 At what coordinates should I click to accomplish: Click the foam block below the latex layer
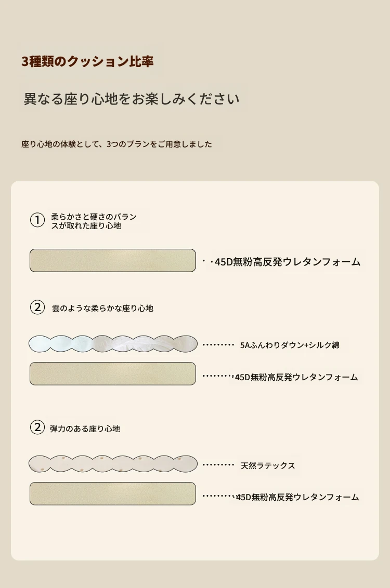(x=113, y=493)
